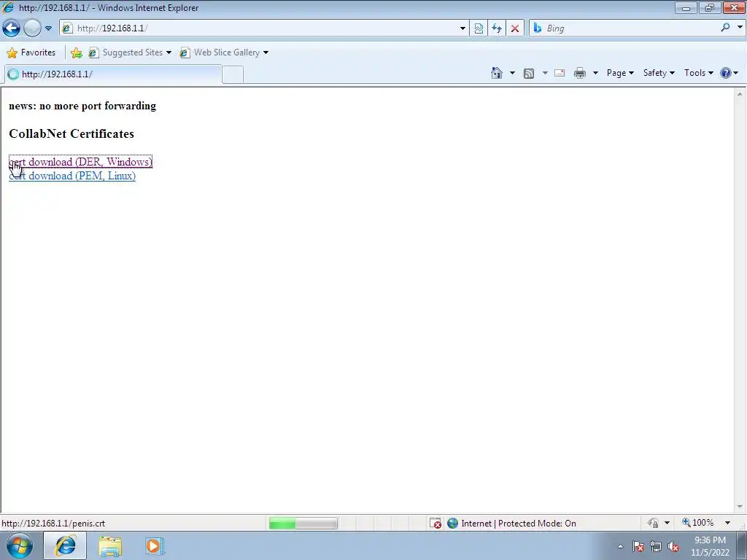The image size is (747, 560).
Task: Click the InPrivate filtering status icon
Action: (x=653, y=524)
